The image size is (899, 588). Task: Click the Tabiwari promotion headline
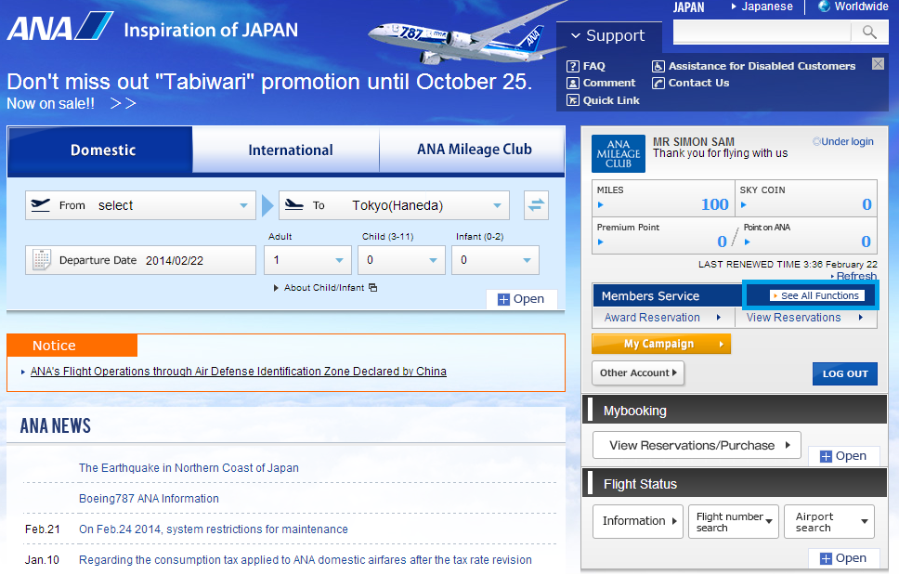point(269,82)
